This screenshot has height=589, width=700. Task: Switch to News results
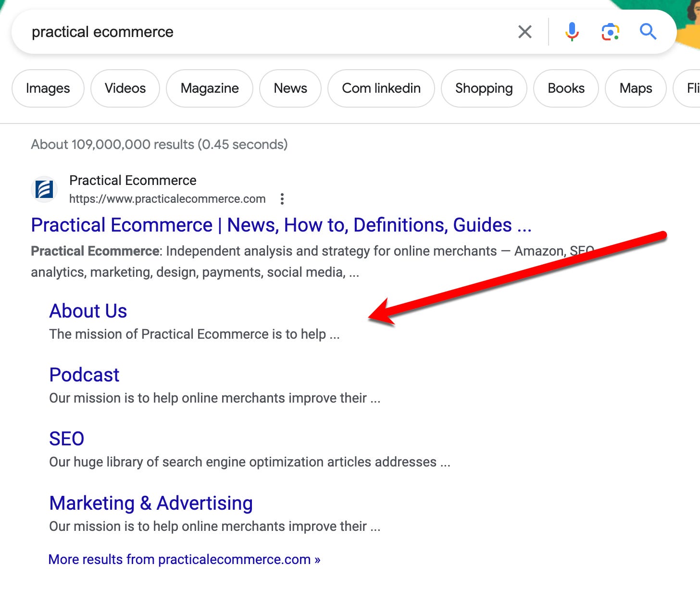pyautogui.click(x=290, y=88)
